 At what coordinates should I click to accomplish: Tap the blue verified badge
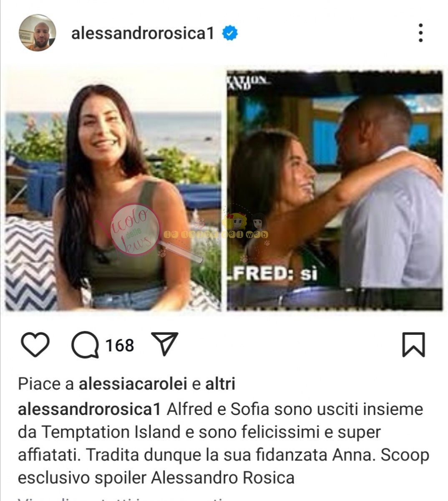pos(230,33)
